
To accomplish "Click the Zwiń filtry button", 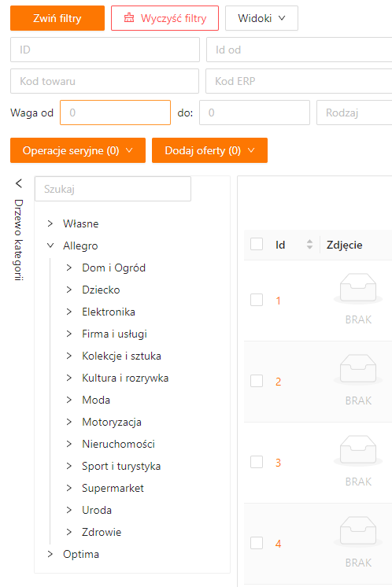I will click(x=57, y=18).
